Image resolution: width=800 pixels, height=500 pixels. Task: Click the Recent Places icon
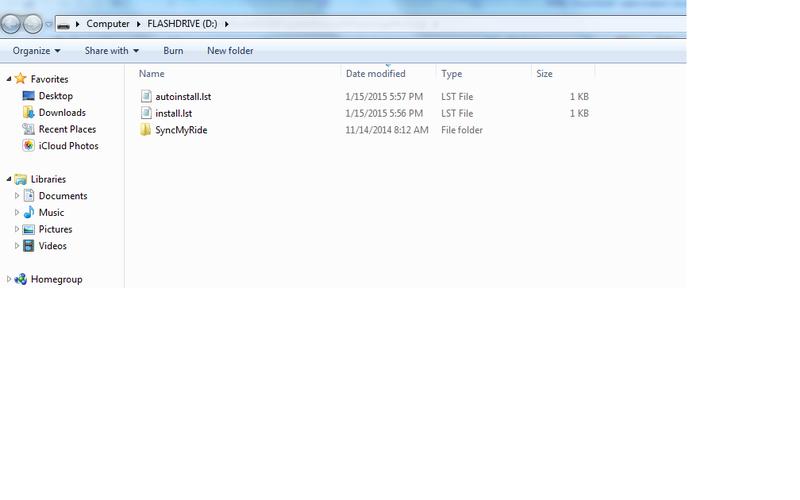(29, 129)
